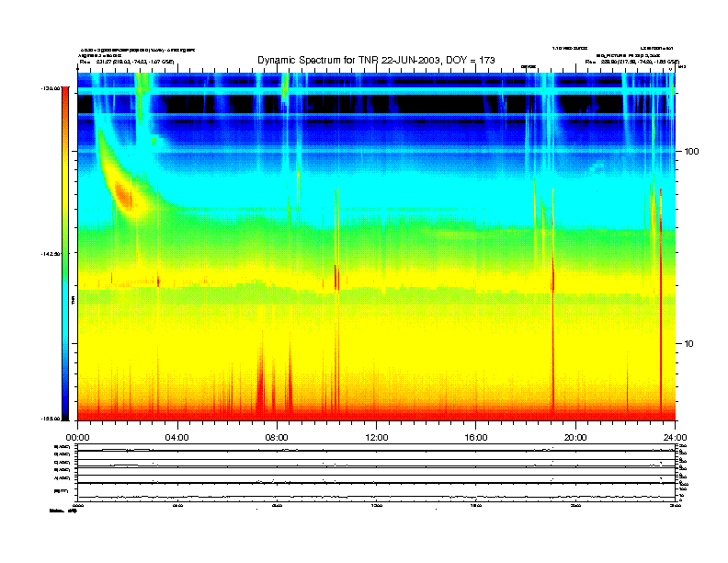Click the "Dynamic Spectrum for TNR" plot title
This screenshot has width=728, height=563.
[376, 60]
